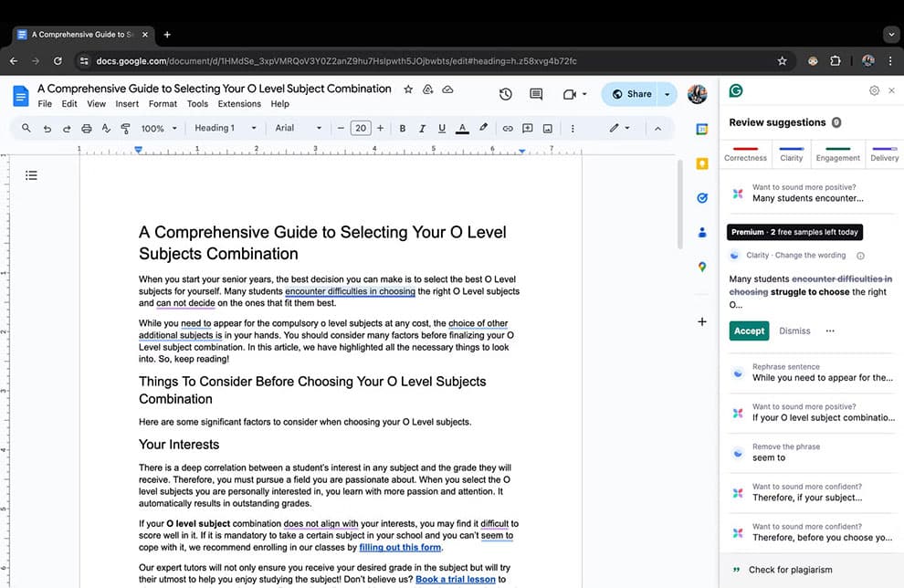
Task: Open the video call options arrow
Action: [584, 94]
